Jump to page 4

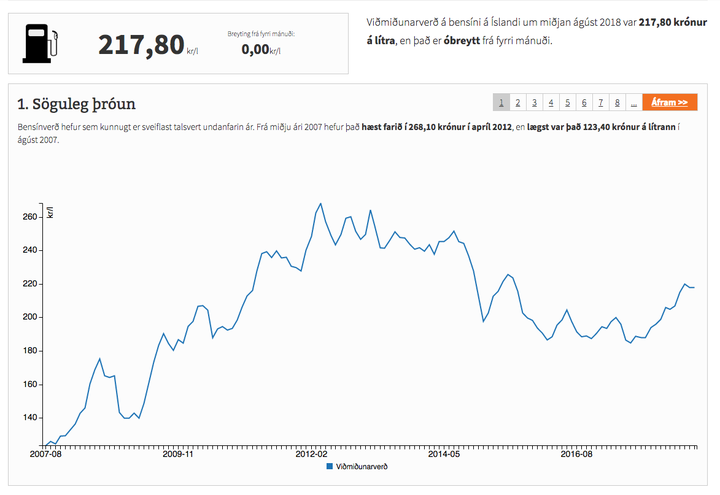click(552, 102)
